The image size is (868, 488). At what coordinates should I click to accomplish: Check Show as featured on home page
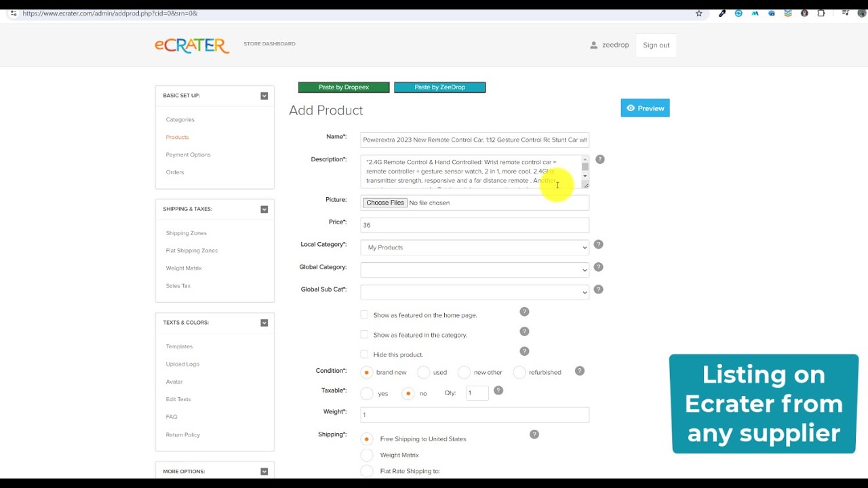364,314
